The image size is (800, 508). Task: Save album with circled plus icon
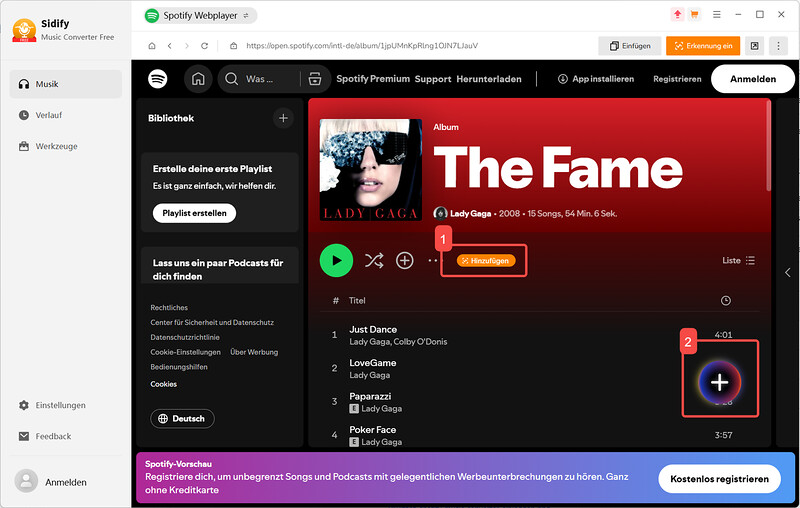point(405,261)
